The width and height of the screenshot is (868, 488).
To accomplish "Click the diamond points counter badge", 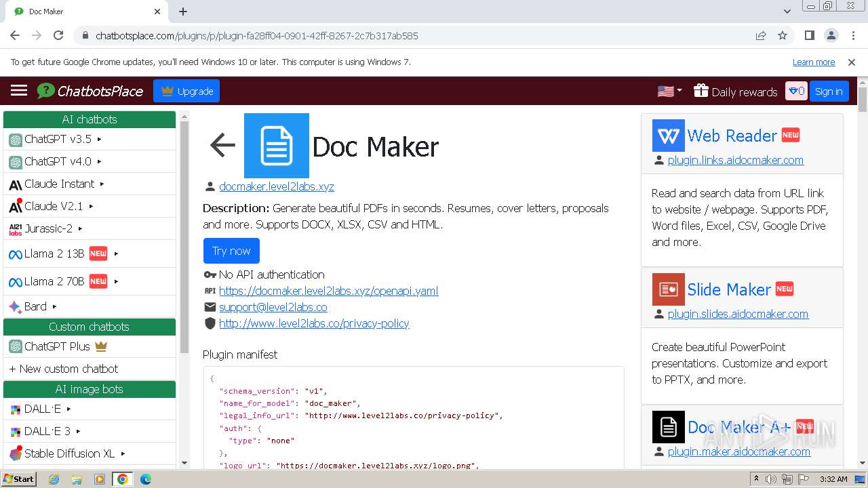I will (x=796, y=91).
